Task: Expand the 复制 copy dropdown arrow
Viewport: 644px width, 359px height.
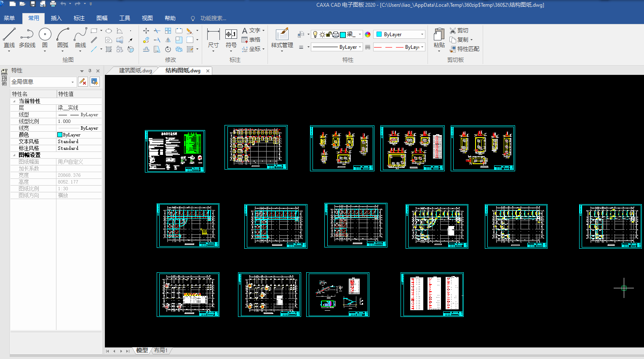Action: [x=472, y=40]
